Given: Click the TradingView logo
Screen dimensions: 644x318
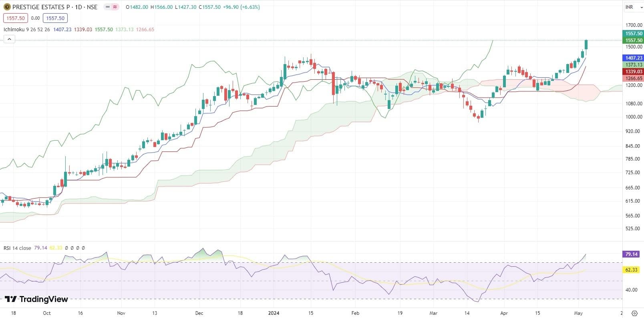Looking at the screenshot, I should (x=36, y=299).
